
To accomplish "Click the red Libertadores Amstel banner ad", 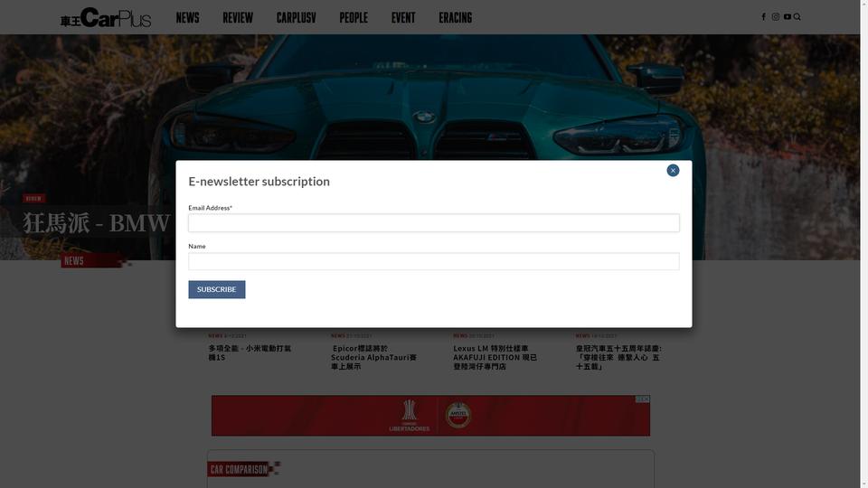I will (x=430, y=416).
